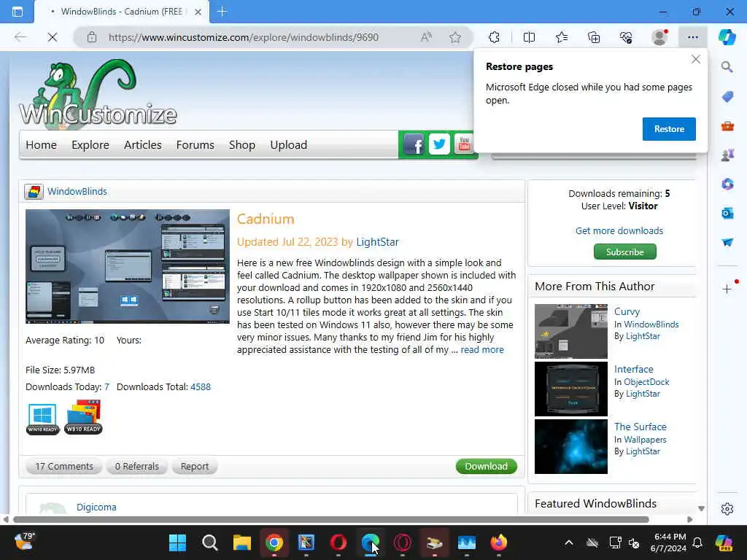Open the WindowBlinds category link

click(77, 192)
